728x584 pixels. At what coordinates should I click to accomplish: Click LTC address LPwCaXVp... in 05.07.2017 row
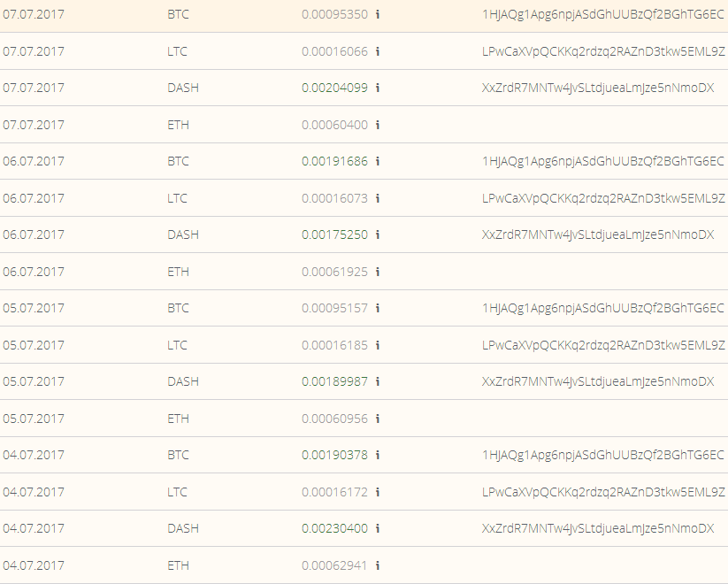[x=603, y=345]
